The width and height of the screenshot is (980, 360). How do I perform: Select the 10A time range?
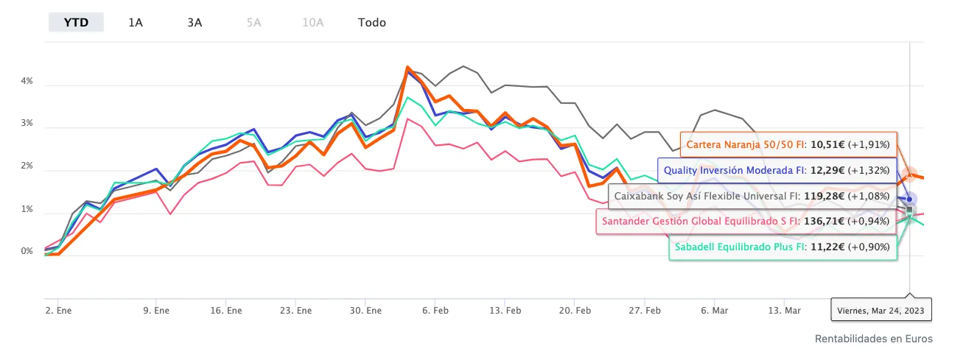(312, 22)
